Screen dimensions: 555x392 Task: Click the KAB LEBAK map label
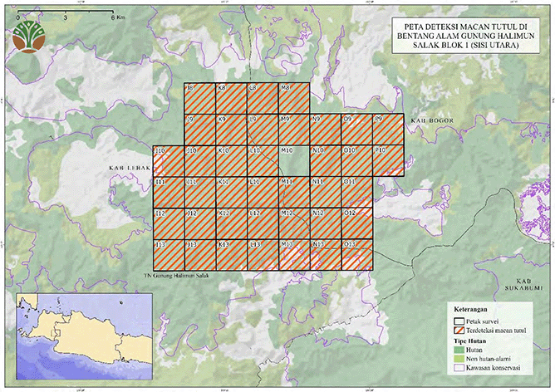click(x=127, y=168)
